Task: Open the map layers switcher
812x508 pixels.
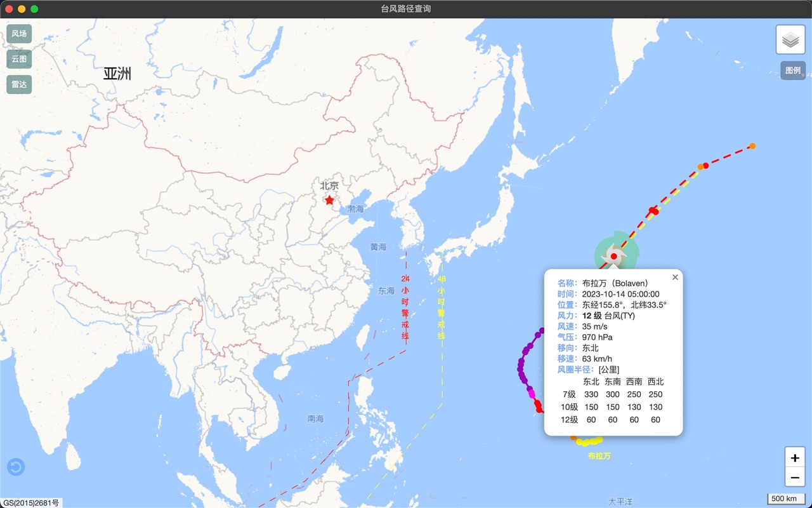Action: coord(790,40)
